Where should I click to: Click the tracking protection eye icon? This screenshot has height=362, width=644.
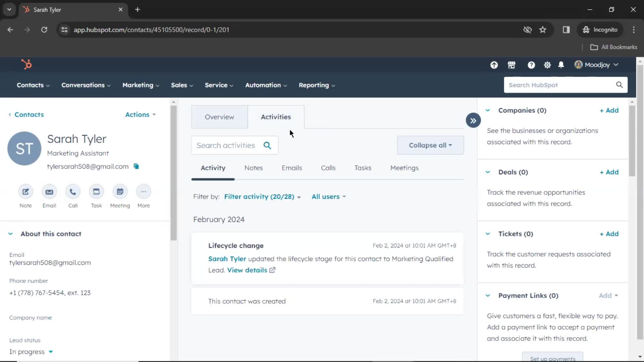(x=527, y=30)
